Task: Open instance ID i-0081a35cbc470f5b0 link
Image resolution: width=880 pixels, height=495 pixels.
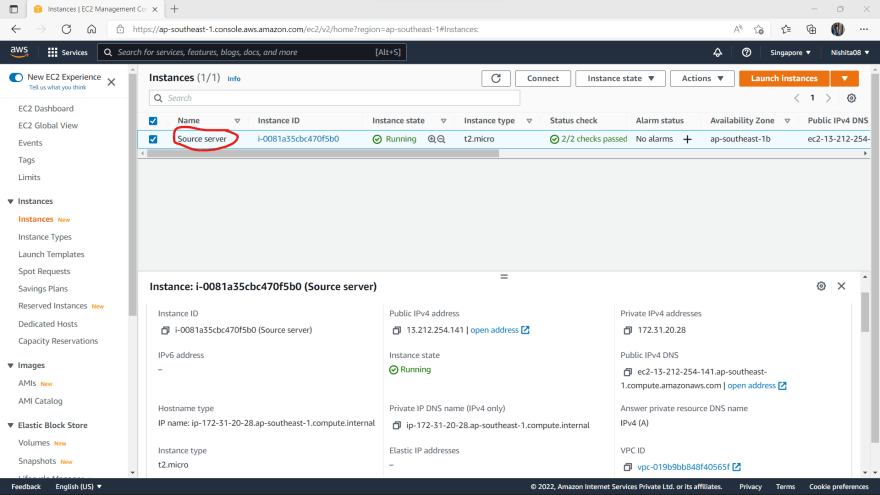Action: point(298,139)
